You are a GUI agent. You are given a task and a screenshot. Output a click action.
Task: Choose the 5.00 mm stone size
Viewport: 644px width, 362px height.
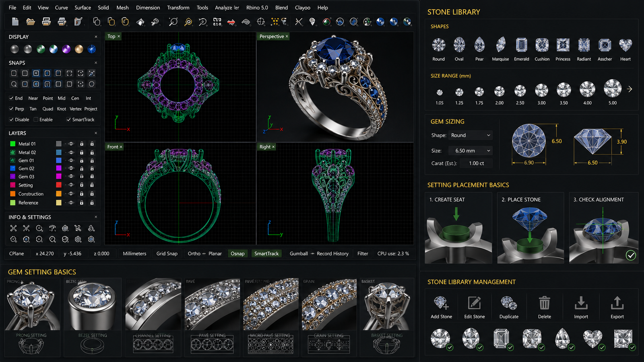coord(613,88)
